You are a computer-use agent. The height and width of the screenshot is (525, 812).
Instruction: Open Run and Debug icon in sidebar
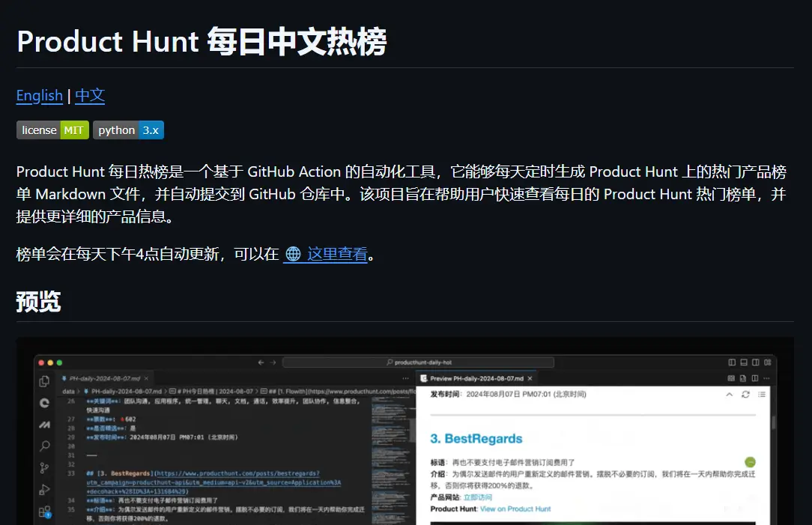[x=45, y=490]
